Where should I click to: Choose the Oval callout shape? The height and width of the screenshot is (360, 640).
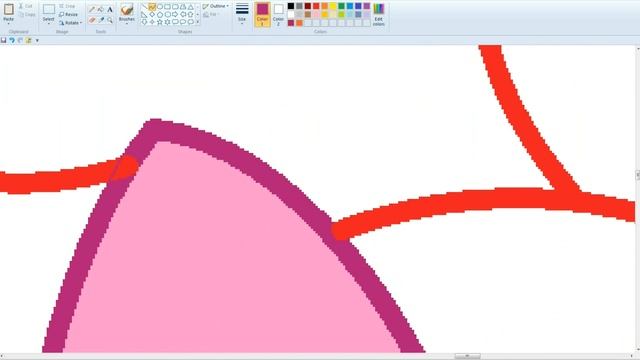183,22
